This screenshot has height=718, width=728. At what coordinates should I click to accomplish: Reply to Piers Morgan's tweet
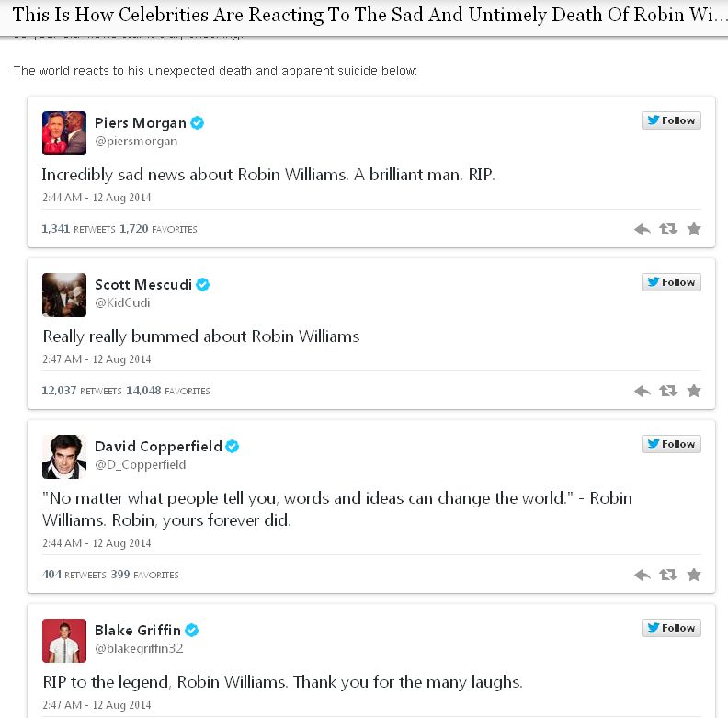pos(643,229)
